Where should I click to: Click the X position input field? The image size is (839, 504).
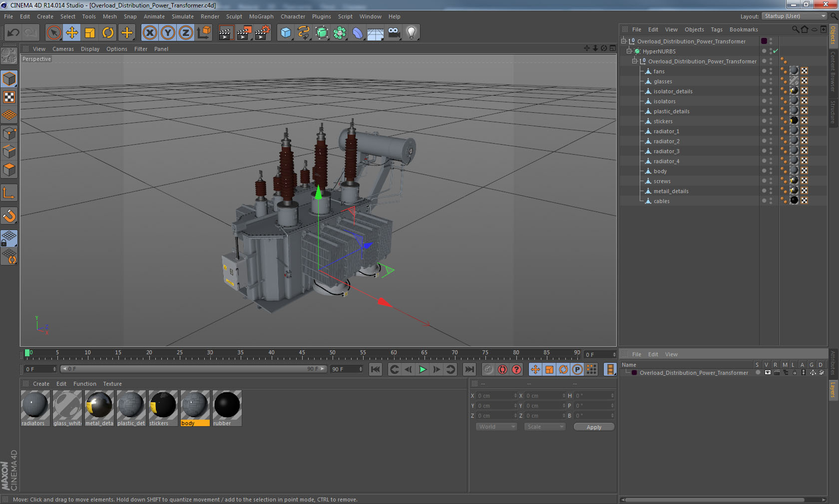coord(497,396)
